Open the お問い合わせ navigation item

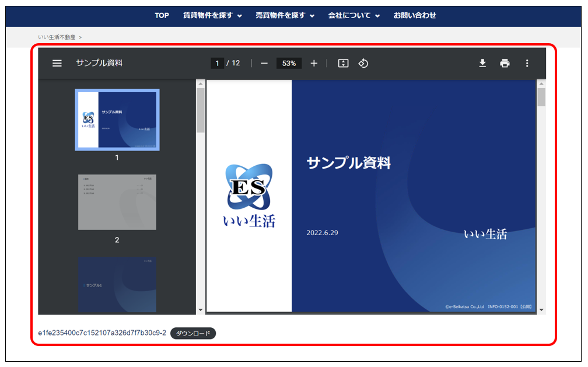tap(415, 15)
